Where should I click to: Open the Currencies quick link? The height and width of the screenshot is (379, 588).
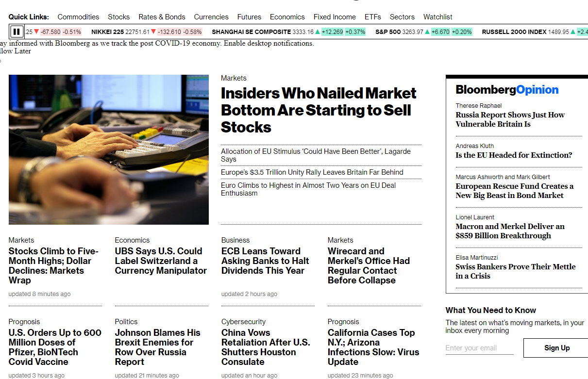click(x=211, y=16)
